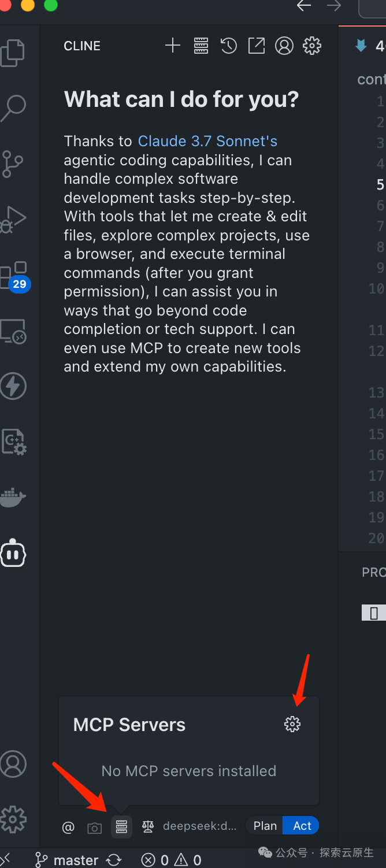Start a new Cline task with the plus icon

[172, 46]
